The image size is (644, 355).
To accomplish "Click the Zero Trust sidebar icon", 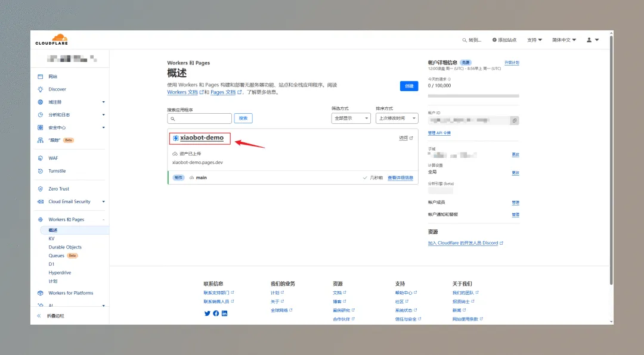I will [x=41, y=189].
